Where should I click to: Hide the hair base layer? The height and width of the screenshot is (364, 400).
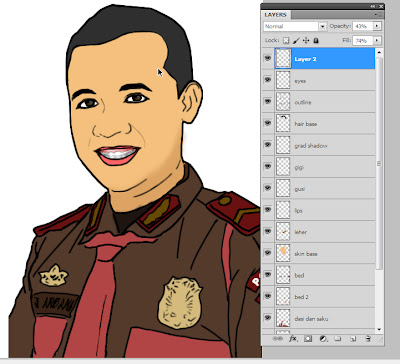[268, 123]
